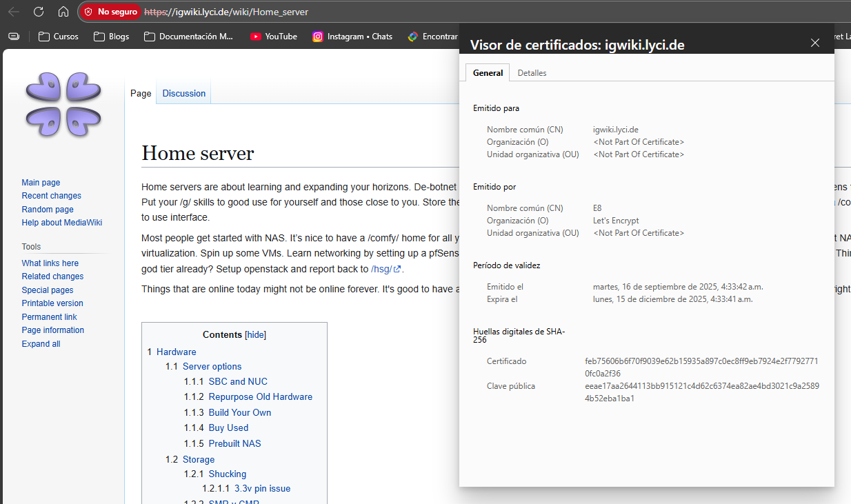The image size is (851, 504).
Task: Click the browser back arrow
Action: click(14, 12)
